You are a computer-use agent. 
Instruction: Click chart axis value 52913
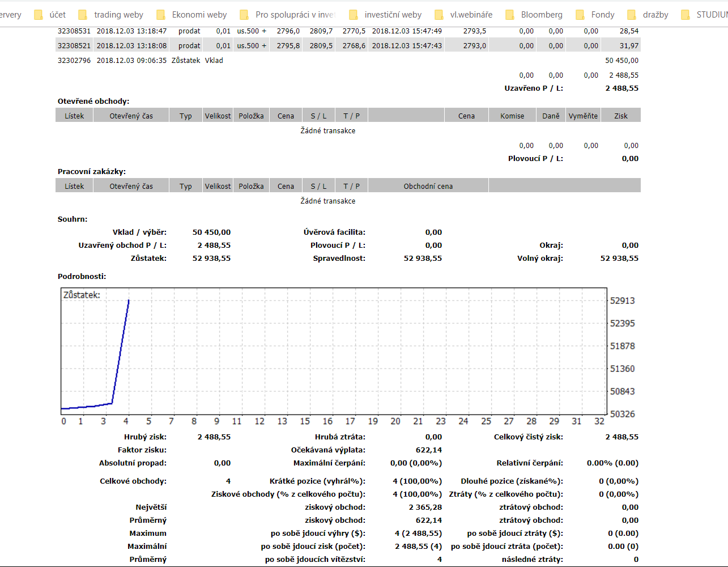[x=622, y=301]
